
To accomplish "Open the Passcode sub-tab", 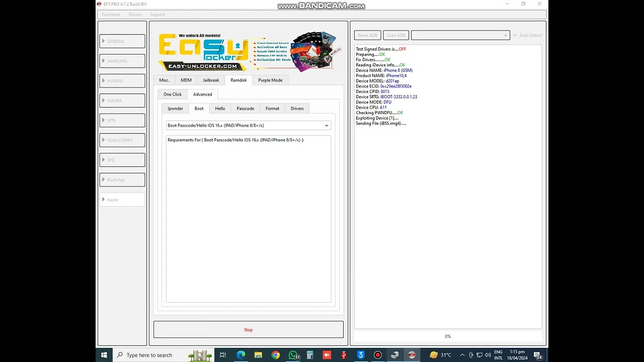I will tap(246, 108).
